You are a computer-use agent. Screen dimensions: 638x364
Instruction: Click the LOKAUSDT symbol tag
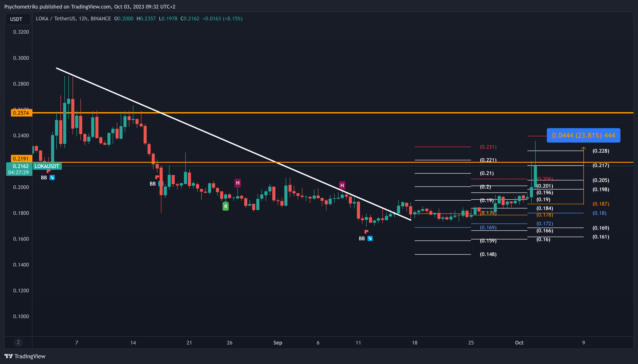pos(47,166)
